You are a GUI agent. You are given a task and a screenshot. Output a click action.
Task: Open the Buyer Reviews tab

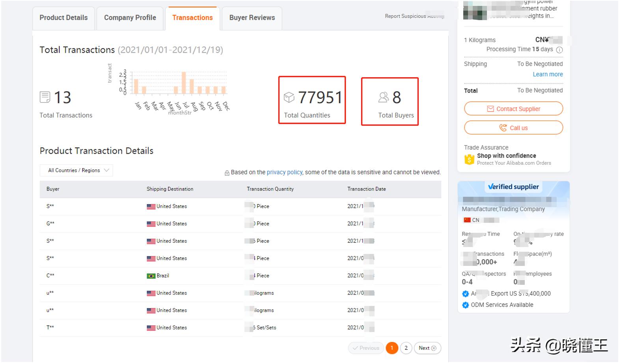(x=252, y=18)
